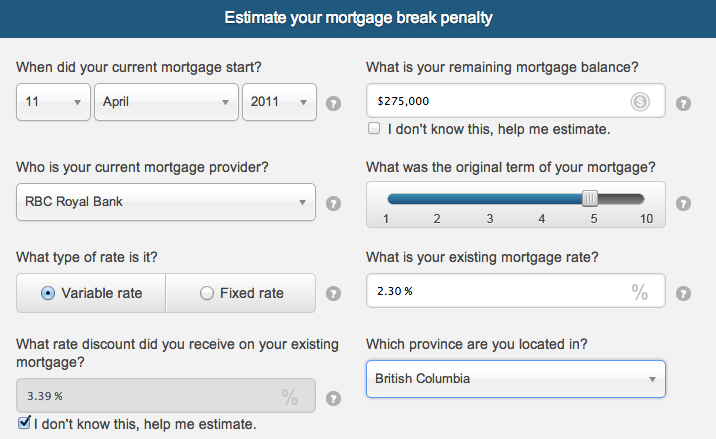The width and height of the screenshot is (716, 439).
Task: Open the year dropdown showing 2011
Action: (x=279, y=102)
